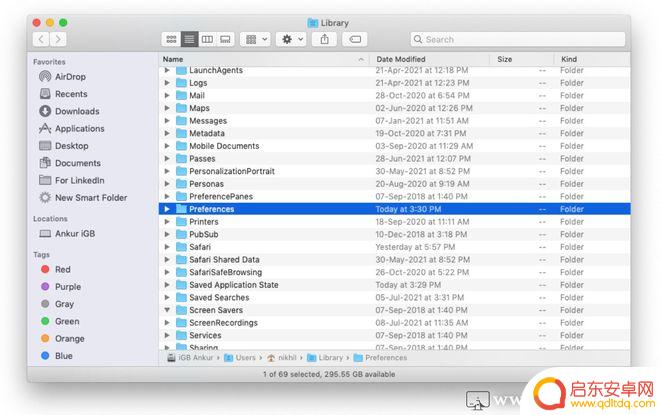The height and width of the screenshot is (415, 660).
Task: Open Desktop in the sidebar
Action: (x=64, y=146)
